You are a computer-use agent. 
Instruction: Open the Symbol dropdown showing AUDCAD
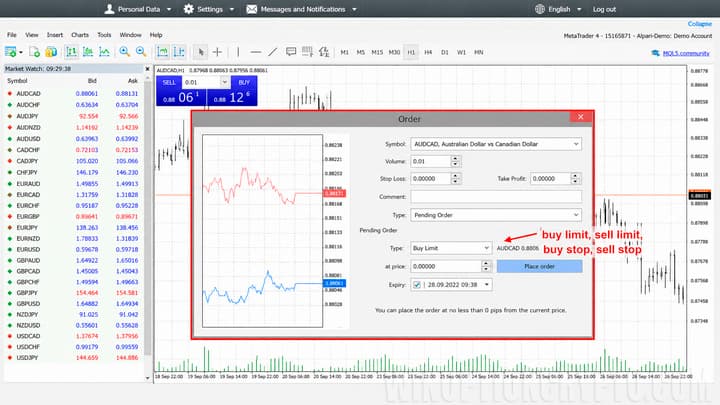[x=496, y=144]
